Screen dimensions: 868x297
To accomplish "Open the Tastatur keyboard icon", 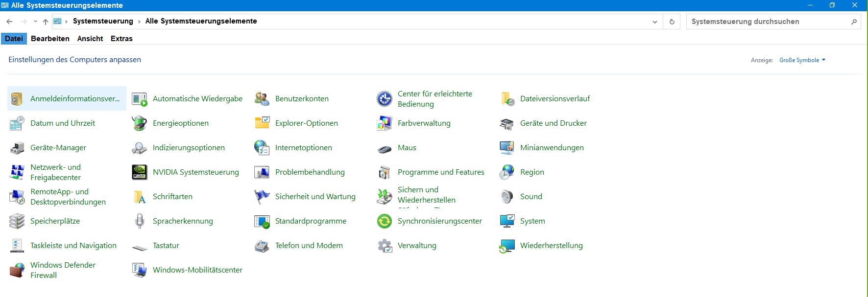I will point(139,248).
